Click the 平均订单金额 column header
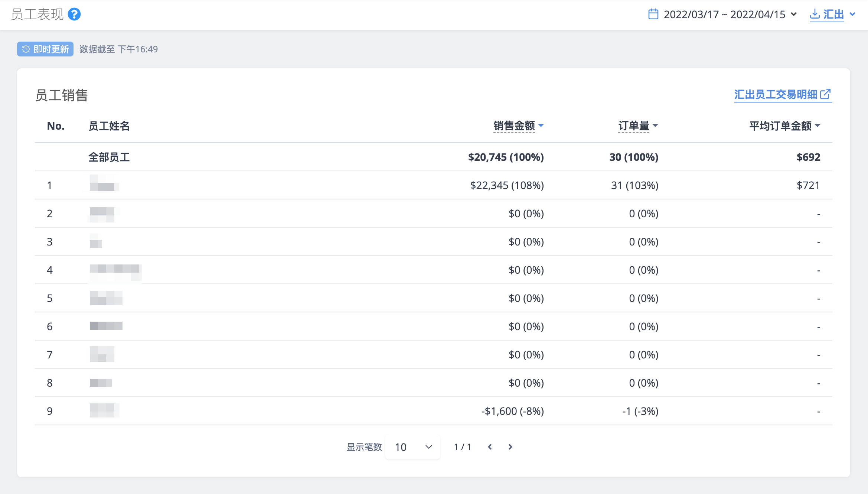 tap(780, 126)
